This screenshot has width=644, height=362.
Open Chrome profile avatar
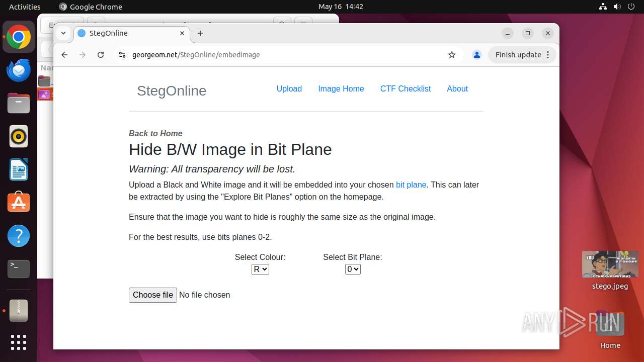coord(477,55)
